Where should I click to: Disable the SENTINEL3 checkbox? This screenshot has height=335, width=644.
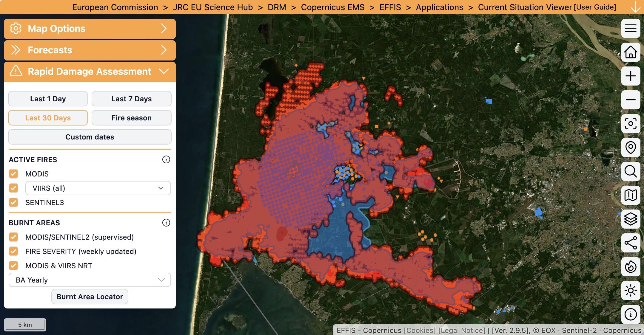click(x=13, y=202)
